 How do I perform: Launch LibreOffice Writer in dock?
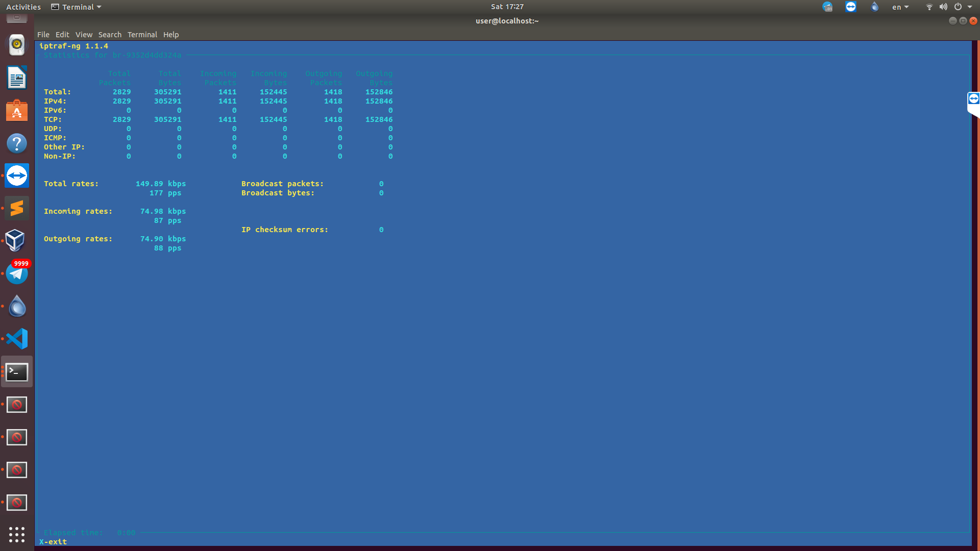[17, 78]
